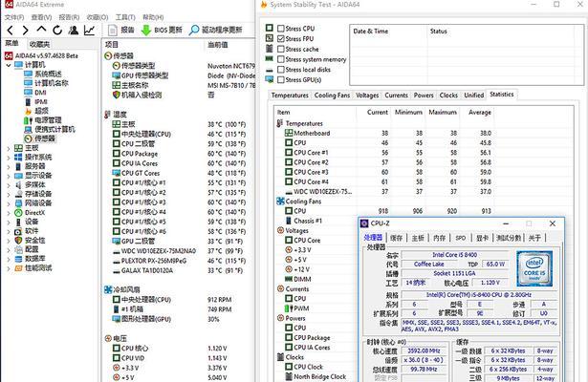
Task: Open the user icon in the AIDA64 toolbar
Action: point(74,30)
